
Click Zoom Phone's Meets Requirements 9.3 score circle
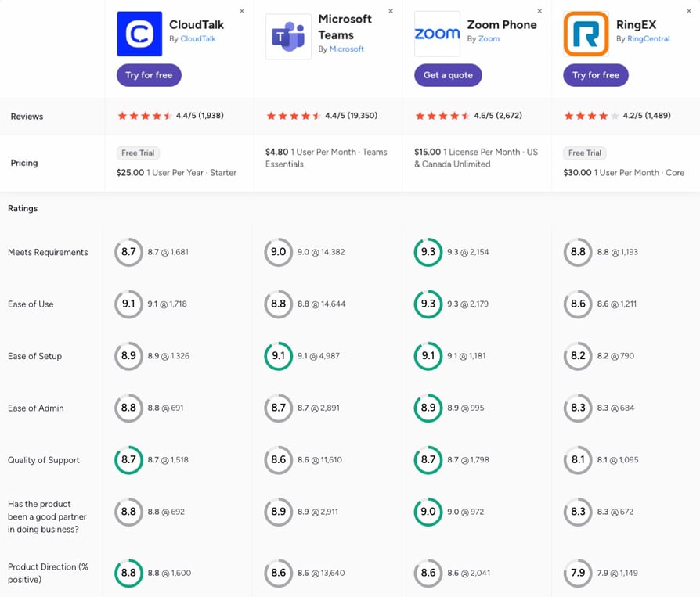428,252
